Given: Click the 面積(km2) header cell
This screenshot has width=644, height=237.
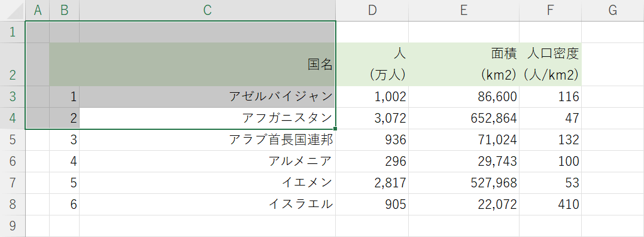Looking at the screenshot, I should point(464,65).
